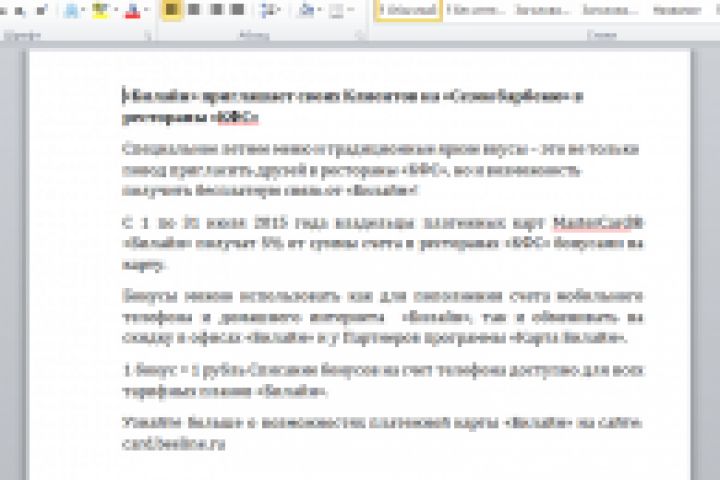This screenshot has height=480, width=720.
Task: Open the Font group dialog launcher
Action: 148,35
